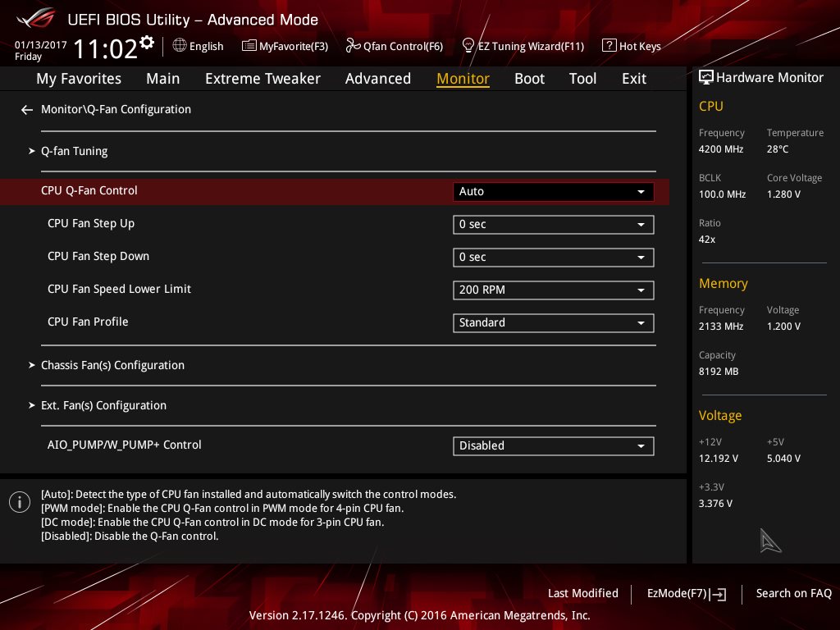840x630 pixels.
Task: Open the clock settings gear icon
Action: point(147,43)
